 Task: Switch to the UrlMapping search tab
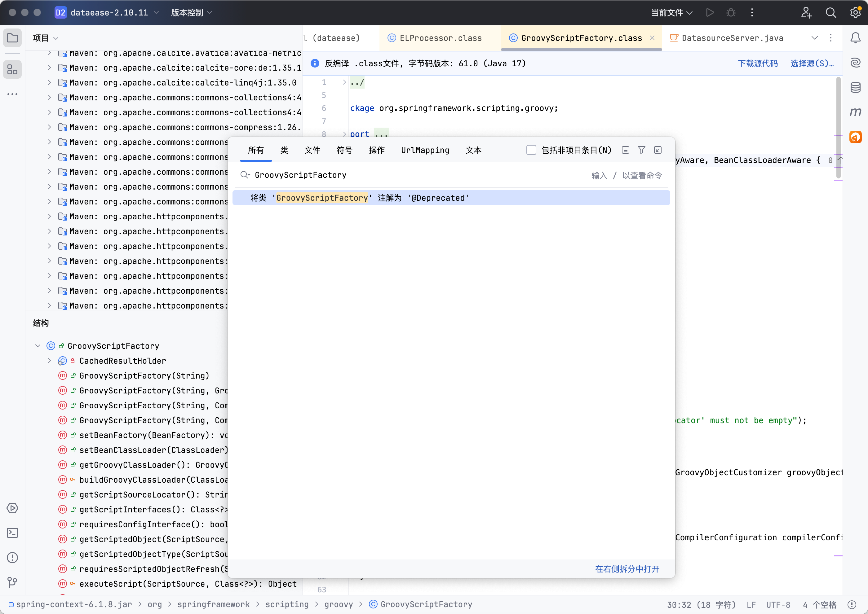click(425, 150)
